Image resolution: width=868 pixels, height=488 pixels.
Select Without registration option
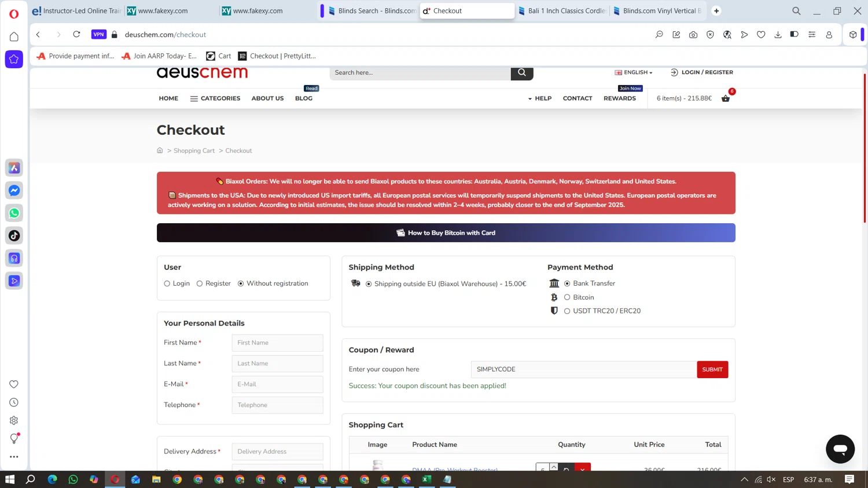click(x=241, y=284)
